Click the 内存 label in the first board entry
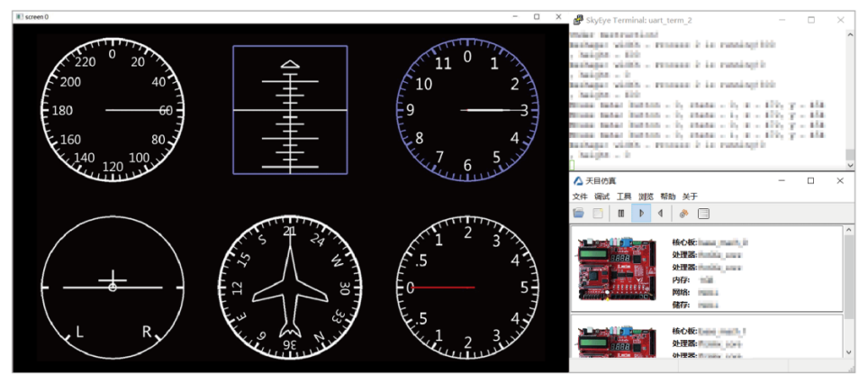The image size is (868, 384). tap(681, 279)
